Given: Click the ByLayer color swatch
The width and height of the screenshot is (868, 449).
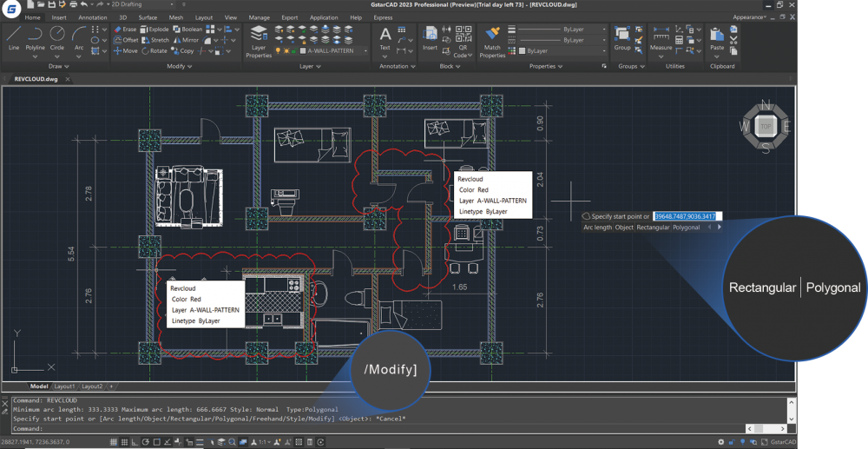Looking at the screenshot, I should pyautogui.click(x=522, y=51).
